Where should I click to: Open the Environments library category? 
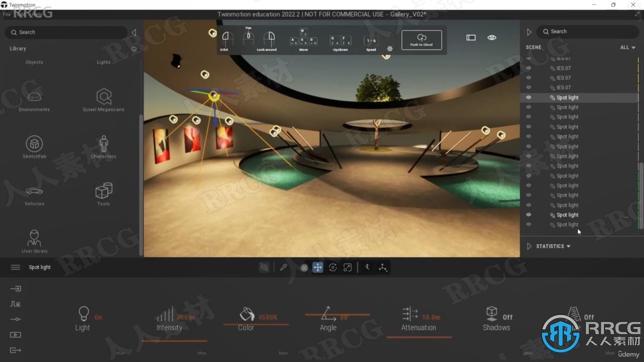[34, 100]
